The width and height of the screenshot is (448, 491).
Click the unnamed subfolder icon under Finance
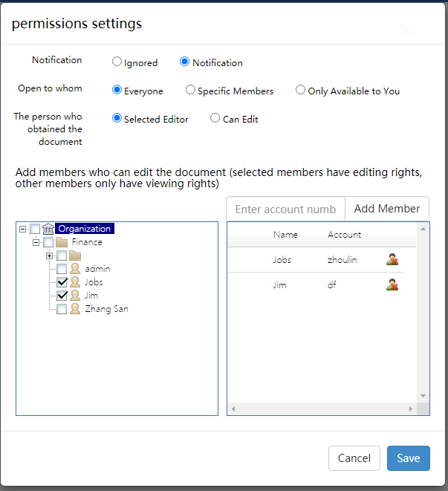coord(75,256)
